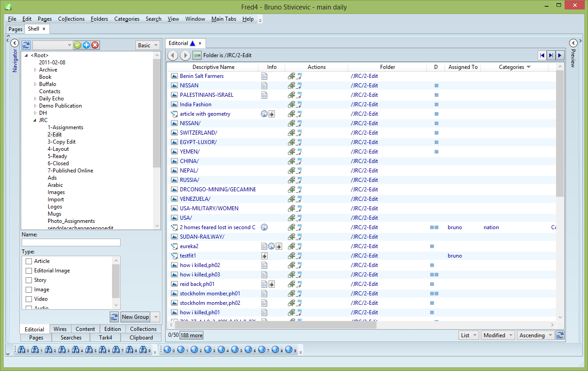Switch to the Clipboard navigator tab
Viewport: 588px width, 371px height.
[x=141, y=338]
